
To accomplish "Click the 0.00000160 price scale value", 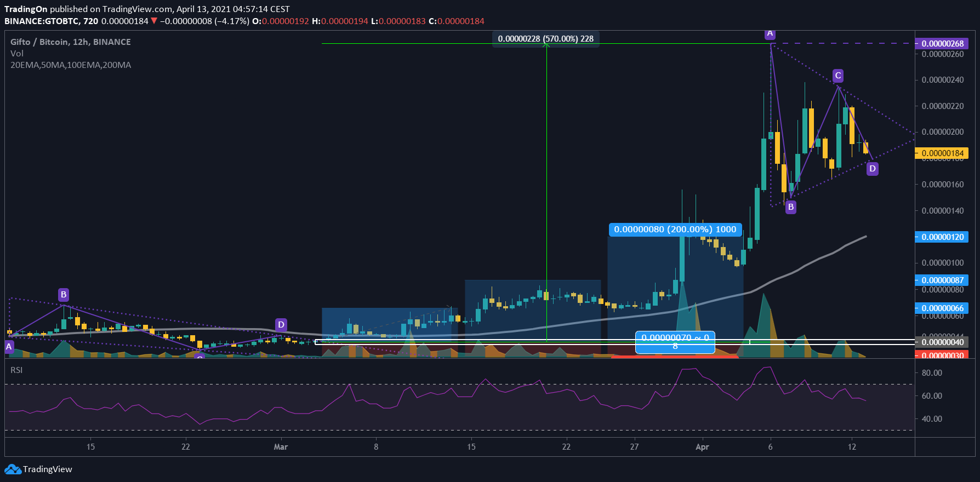I will (x=943, y=185).
